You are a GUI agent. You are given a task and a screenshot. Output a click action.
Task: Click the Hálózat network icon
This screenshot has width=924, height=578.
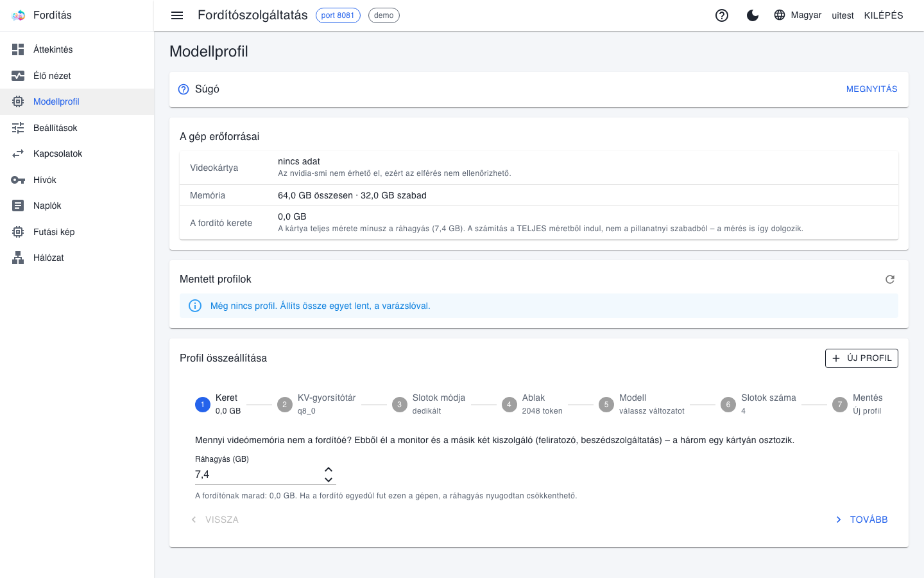tap(18, 258)
